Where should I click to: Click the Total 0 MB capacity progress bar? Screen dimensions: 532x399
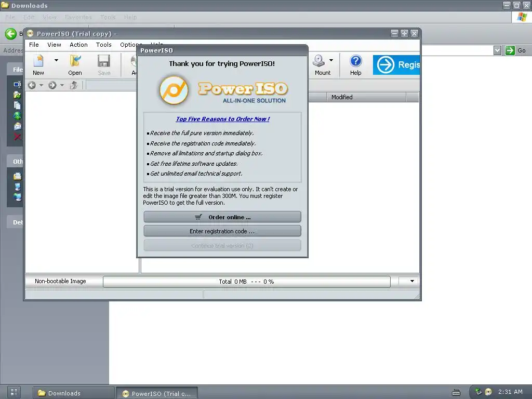point(247,282)
